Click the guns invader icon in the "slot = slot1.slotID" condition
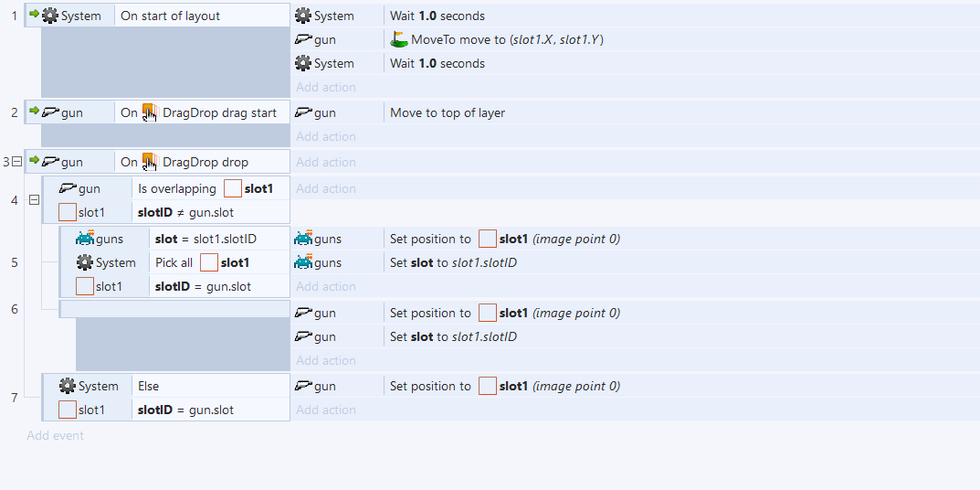 click(85, 239)
